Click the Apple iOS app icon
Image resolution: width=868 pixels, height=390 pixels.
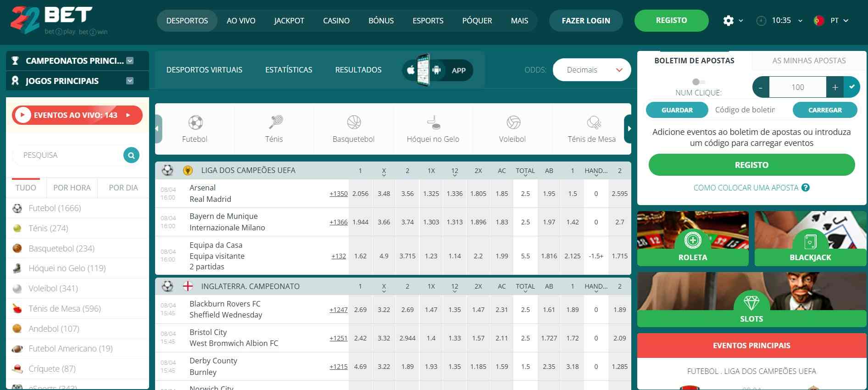click(x=411, y=70)
